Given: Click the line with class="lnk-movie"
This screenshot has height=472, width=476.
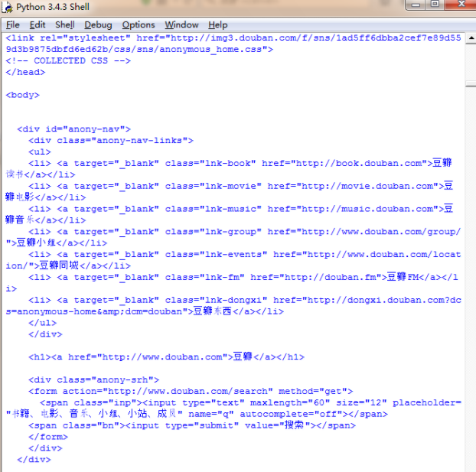Looking at the screenshot, I should (x=241, y=186).
